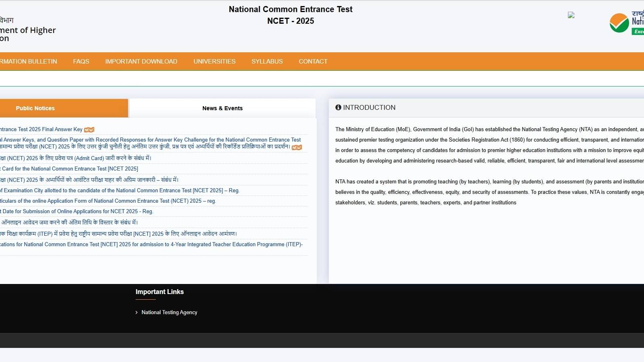The height and width of the screenshot is (362, 644).
Task: Click the broken image icon in header
Action: [x=571, y=15]
